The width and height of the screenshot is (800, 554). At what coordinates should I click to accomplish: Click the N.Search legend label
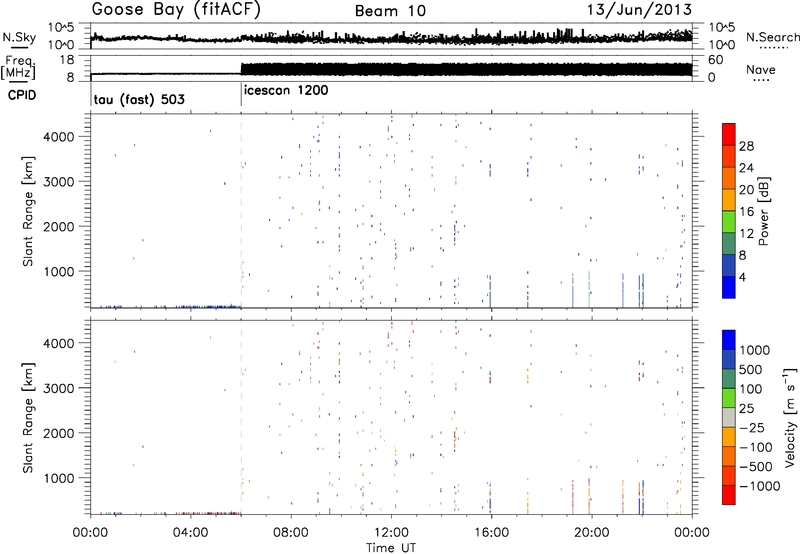[772, 37]
